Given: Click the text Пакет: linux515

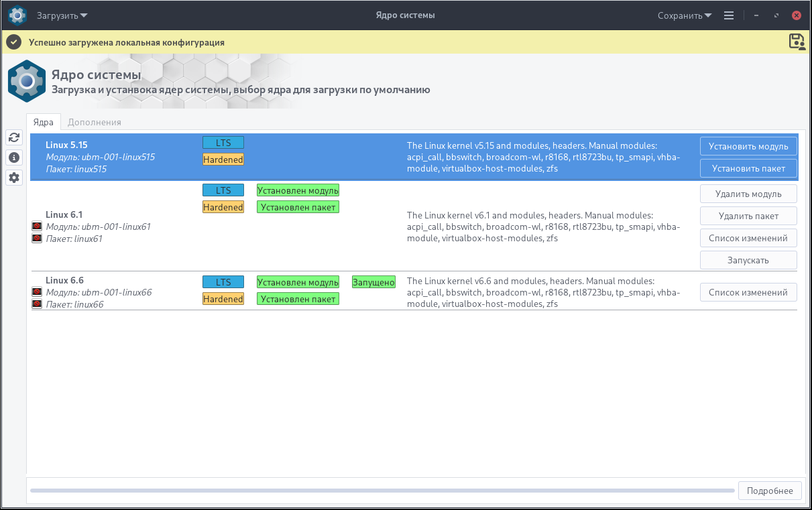Looking at the screenshot, I should coord(76,169).
